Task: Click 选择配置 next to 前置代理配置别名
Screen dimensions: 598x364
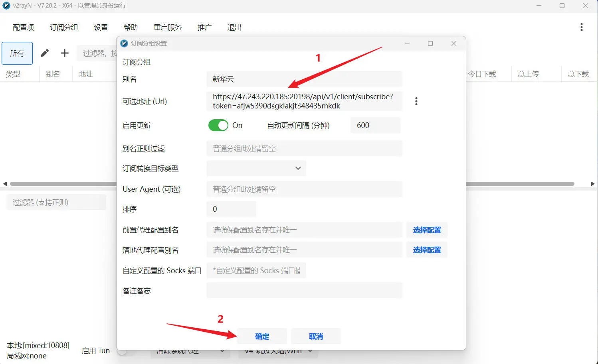Action: pos(426,230)
